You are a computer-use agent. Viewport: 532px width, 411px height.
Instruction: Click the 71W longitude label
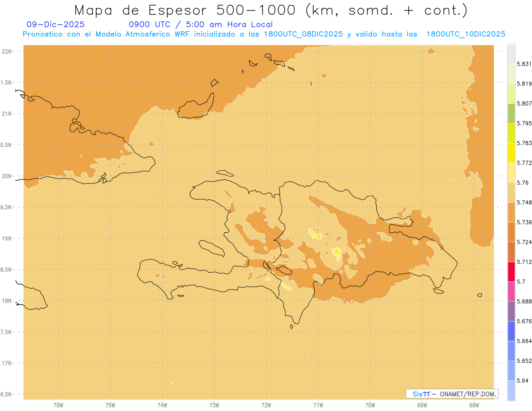[x=318, y=405]
